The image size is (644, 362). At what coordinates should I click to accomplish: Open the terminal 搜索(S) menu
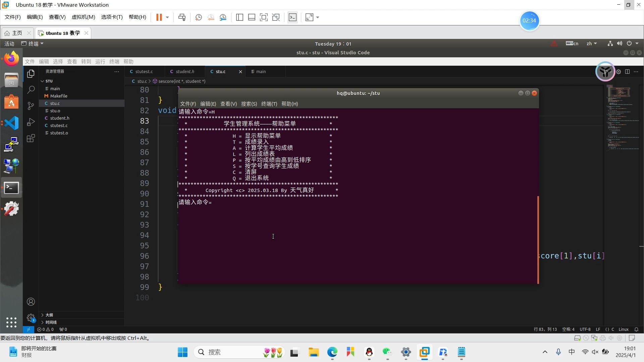(249, 104)
